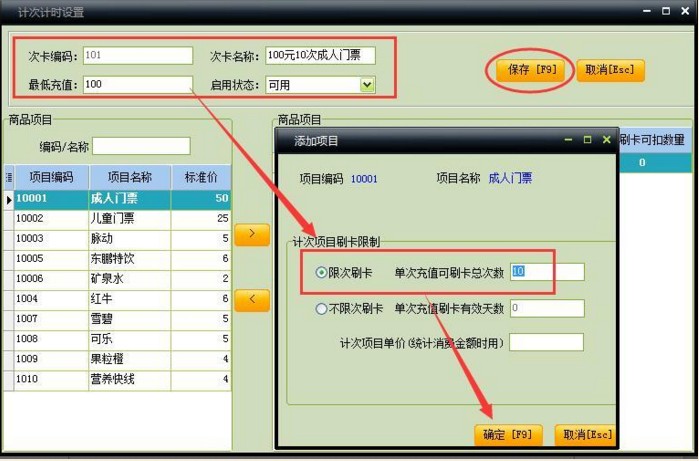
Task: Select row 10001 成人门票
Action: tap(117, 199)
